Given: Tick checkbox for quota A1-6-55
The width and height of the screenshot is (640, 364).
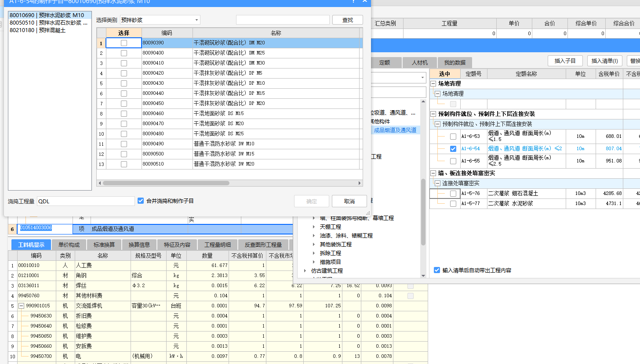Looking at the screenshot, I should tap(453, 161).
